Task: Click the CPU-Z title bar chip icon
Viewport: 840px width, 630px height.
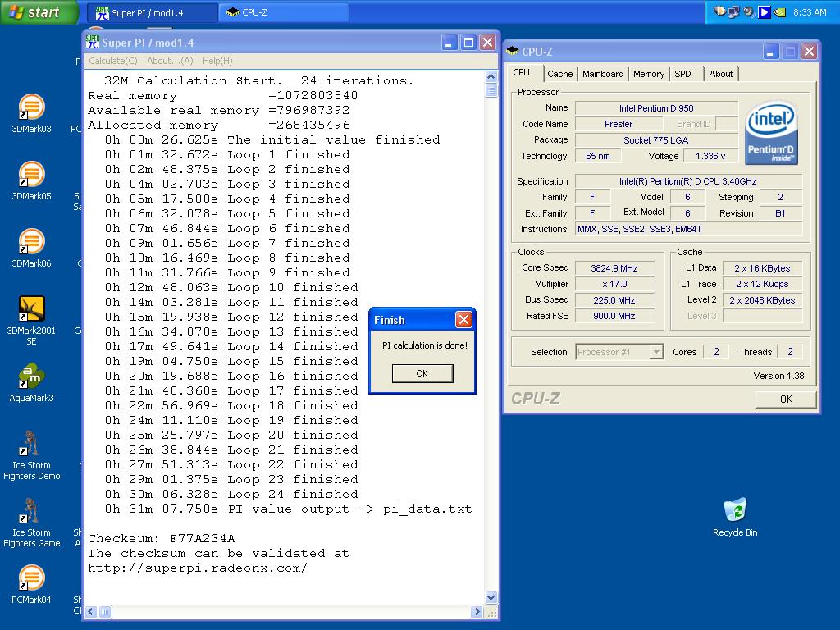Action: (x=512, y=51)
